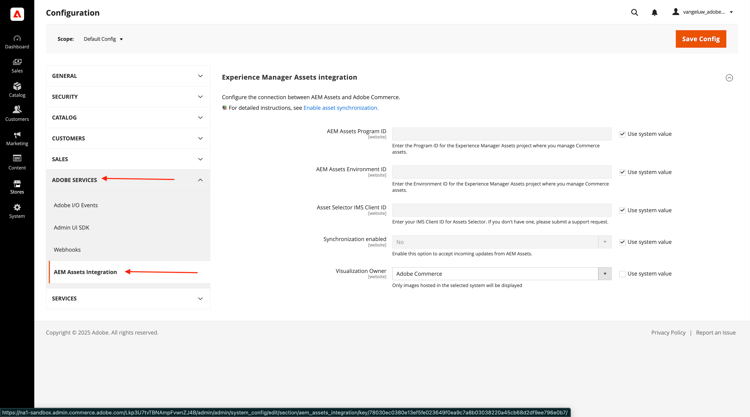This screenshot has width=750, height=417.
Task: Click the Asset Selector IMS Client ID field
Action: [x=502, y=210]
